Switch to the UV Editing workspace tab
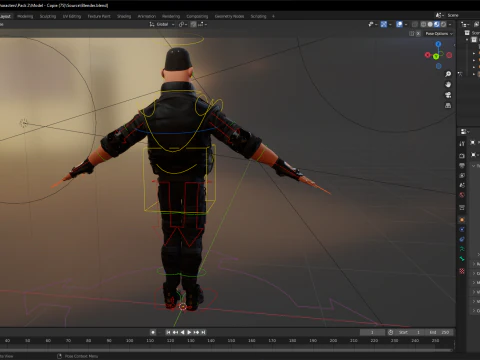The width and height of the screenshot is (480, 360). [72, 16]
